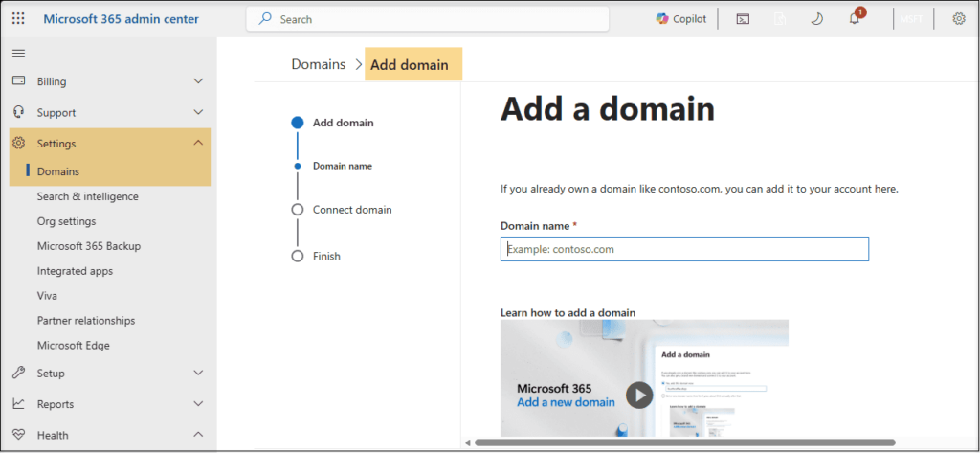
Task: Open the app launcher waffle icon
Action: pyautogui.click(x=18, y=19)
